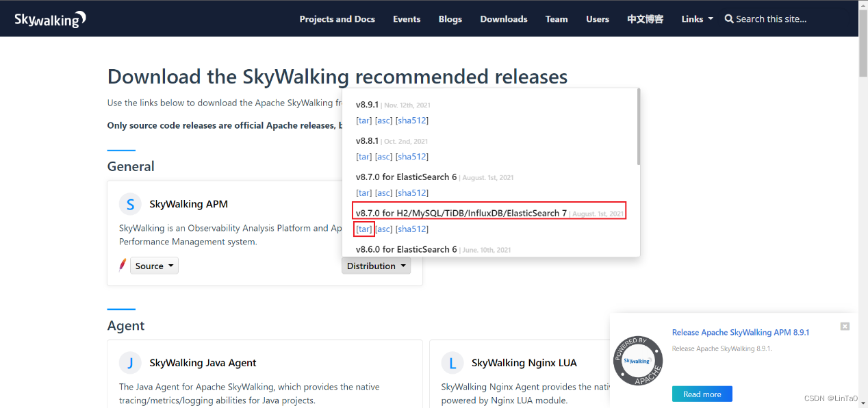This screenshot has height=408, width=868.
Task: Collapse the Distribution dropdown
Action: point(376,266)
